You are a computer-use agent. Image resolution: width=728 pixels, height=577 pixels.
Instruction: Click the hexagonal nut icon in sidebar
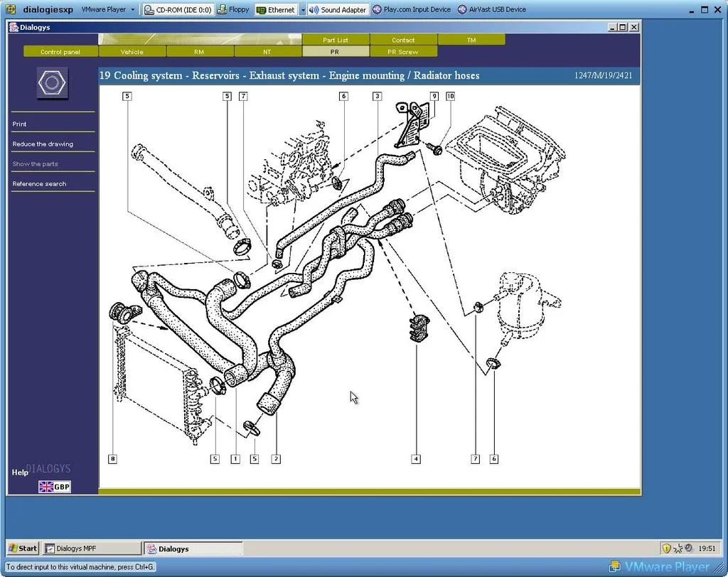click(52, 83)
